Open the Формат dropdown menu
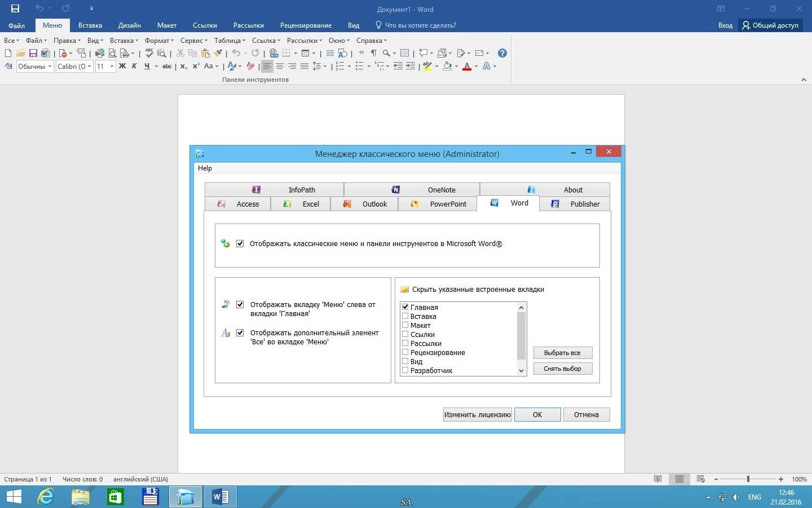This screenshot has height=508, width=812. 158,41
